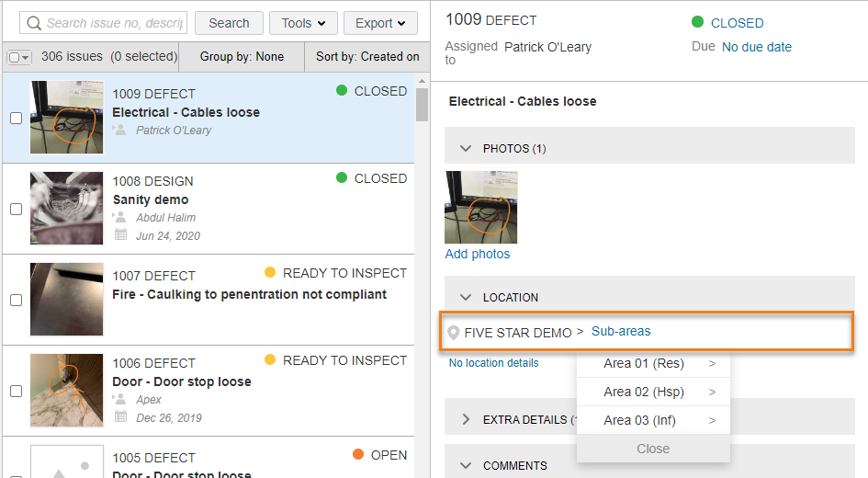
Task: Click the green CLOSED status dot in the detail header
Action: pos(697,22)
